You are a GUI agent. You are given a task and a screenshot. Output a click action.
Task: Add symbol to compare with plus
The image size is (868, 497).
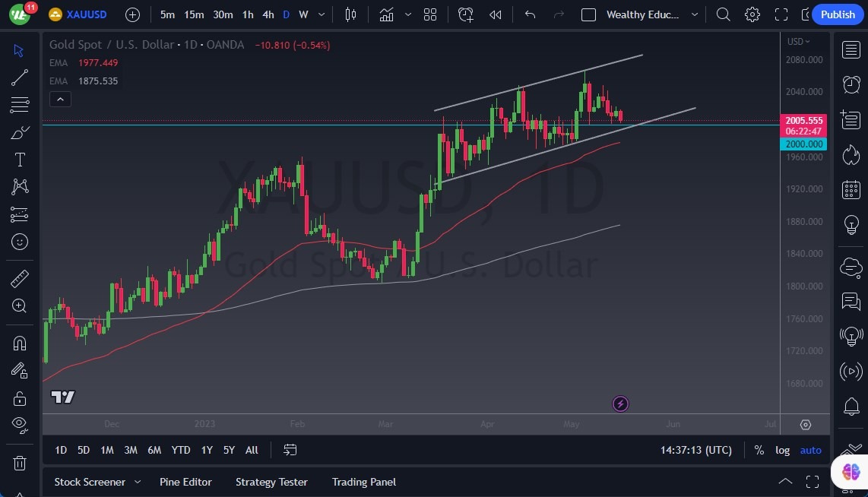click(x=132, y=14)
